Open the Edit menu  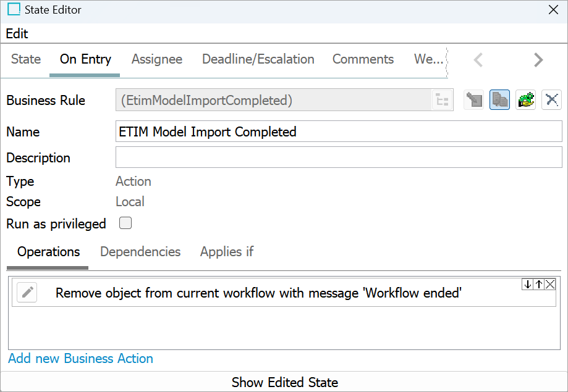[17, 34]
